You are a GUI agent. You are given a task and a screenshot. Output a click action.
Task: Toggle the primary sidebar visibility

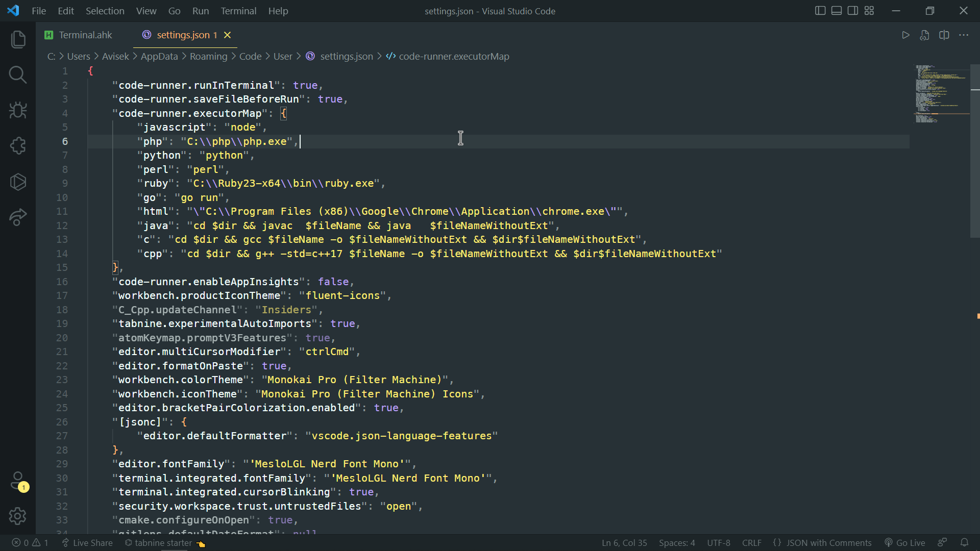(x=820, y=10)
